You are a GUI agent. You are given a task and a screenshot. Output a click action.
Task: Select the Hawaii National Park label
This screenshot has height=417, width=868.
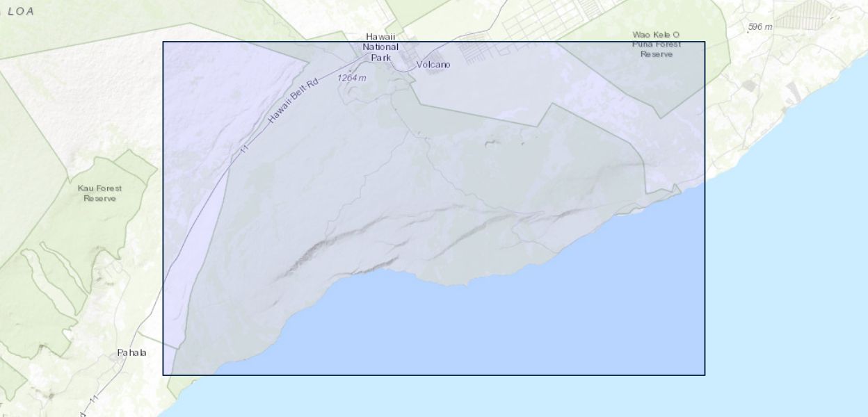tap(380, 47)
